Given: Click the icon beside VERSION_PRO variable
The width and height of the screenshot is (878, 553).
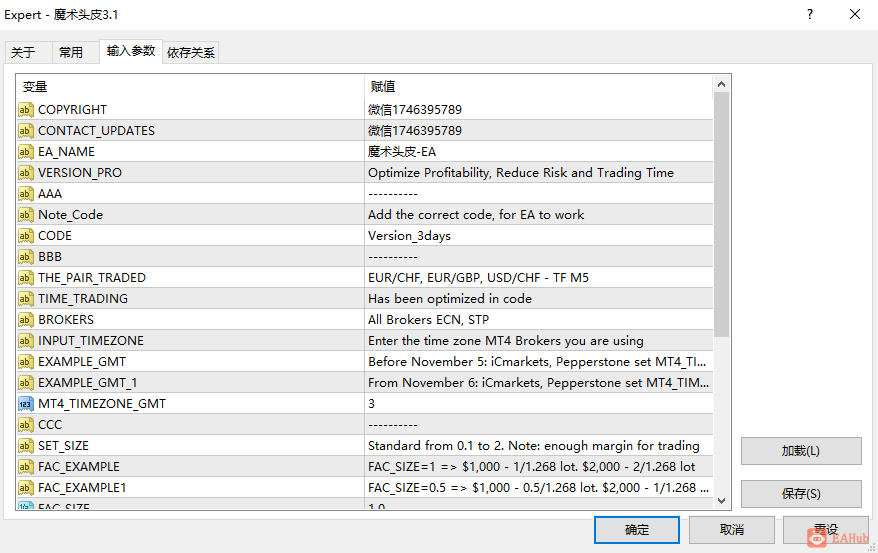Looking at the screenshot, I should 26,173.
